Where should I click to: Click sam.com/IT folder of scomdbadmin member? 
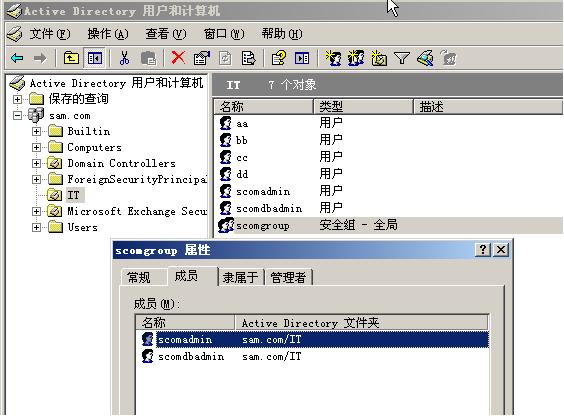point(272,356)
